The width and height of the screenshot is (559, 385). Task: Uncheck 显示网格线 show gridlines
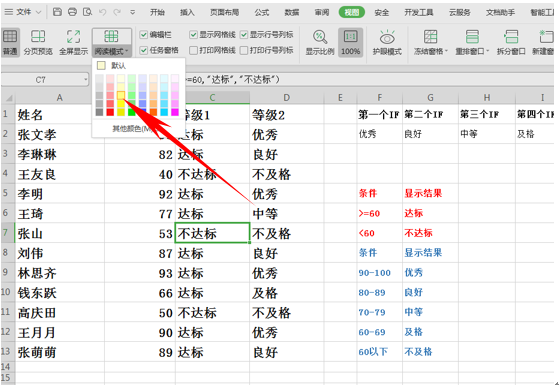coord(194,35)
